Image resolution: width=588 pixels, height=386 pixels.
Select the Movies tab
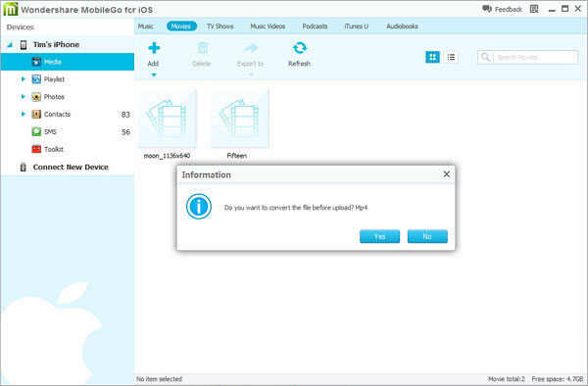coord(181,26)
